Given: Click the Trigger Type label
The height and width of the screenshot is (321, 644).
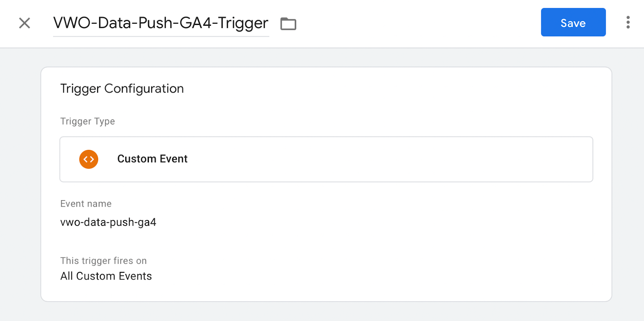Looking at the screenshot, I should [87, 121].
